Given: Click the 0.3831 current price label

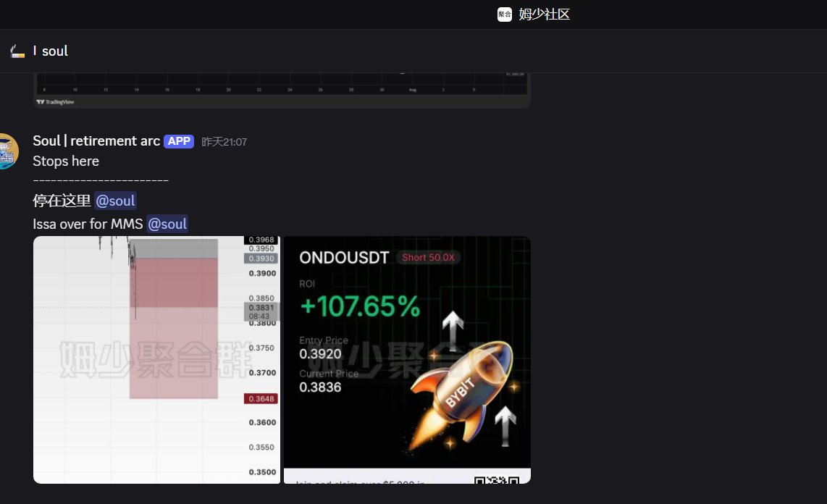Looking at the screenshot, I should click(x=261, y=308).
